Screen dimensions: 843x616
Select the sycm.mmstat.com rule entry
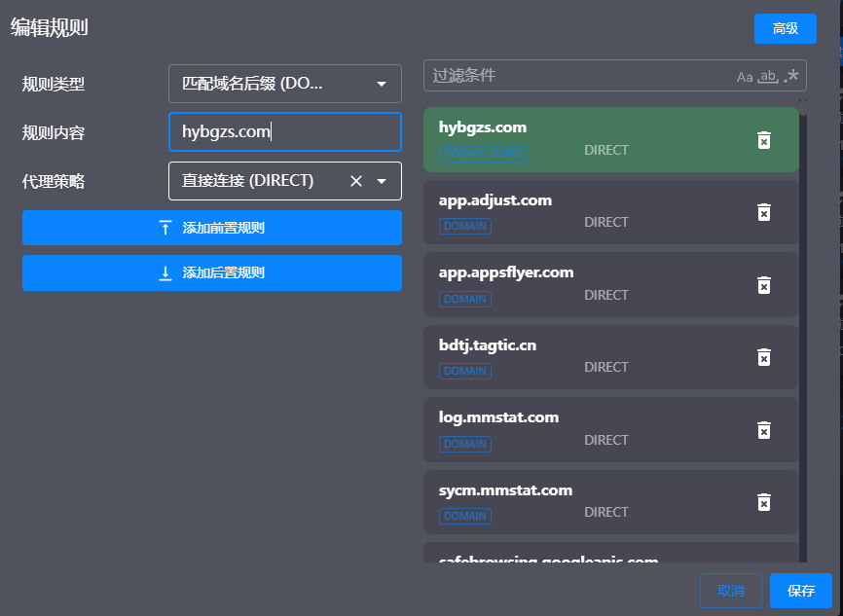pos(610,502)
